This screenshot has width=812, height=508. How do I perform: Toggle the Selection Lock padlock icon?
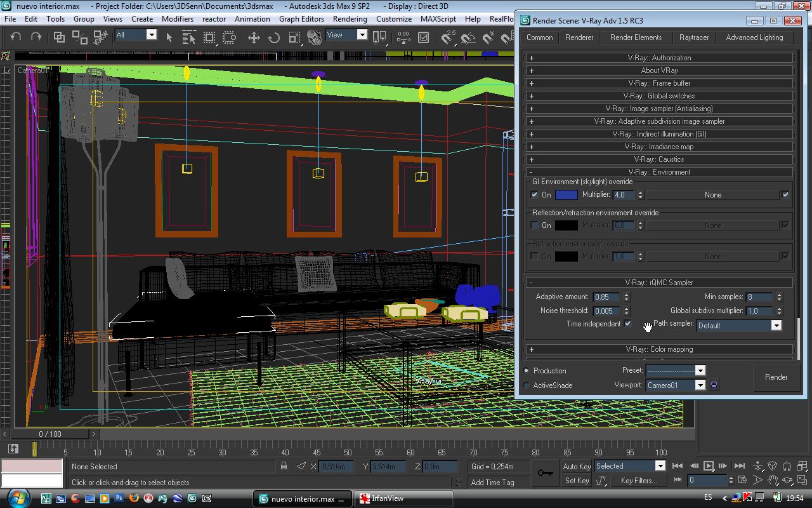284,466
